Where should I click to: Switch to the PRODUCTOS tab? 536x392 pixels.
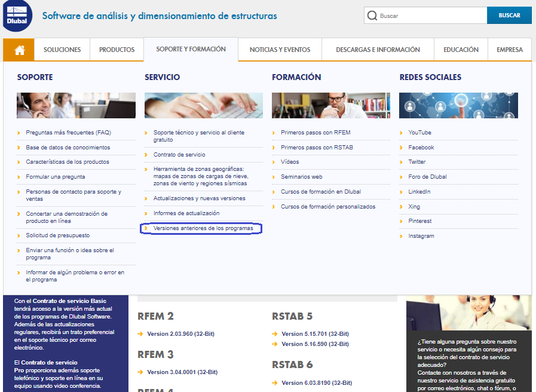click(117, 50)
